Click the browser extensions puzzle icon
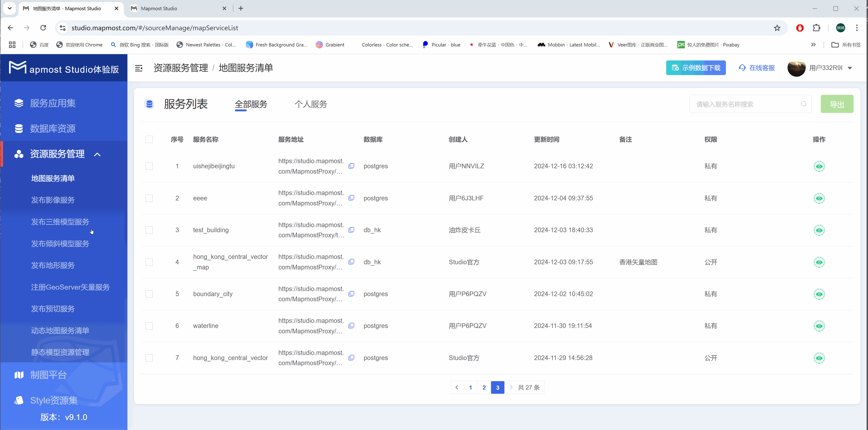Viewport: 868px width, 430px height. [816, 28]
